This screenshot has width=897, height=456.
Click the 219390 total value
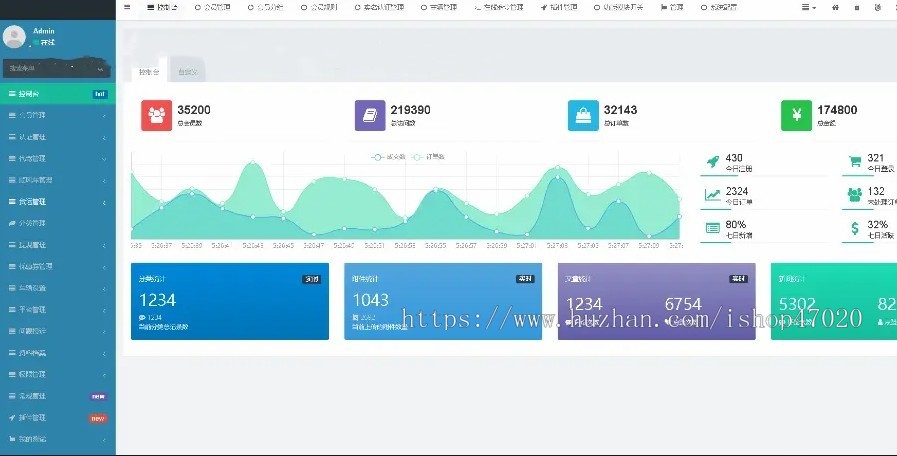click(x=411, y=110)
